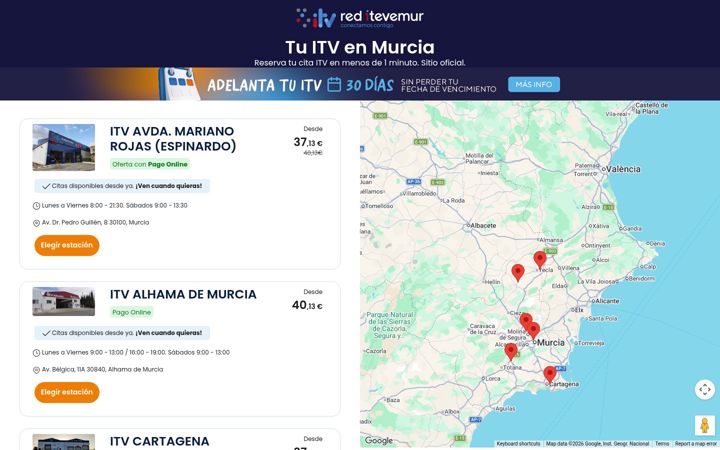720x450 pixels.
Task: Click the clock icon in the Alhama card
Action: point(36,353)
